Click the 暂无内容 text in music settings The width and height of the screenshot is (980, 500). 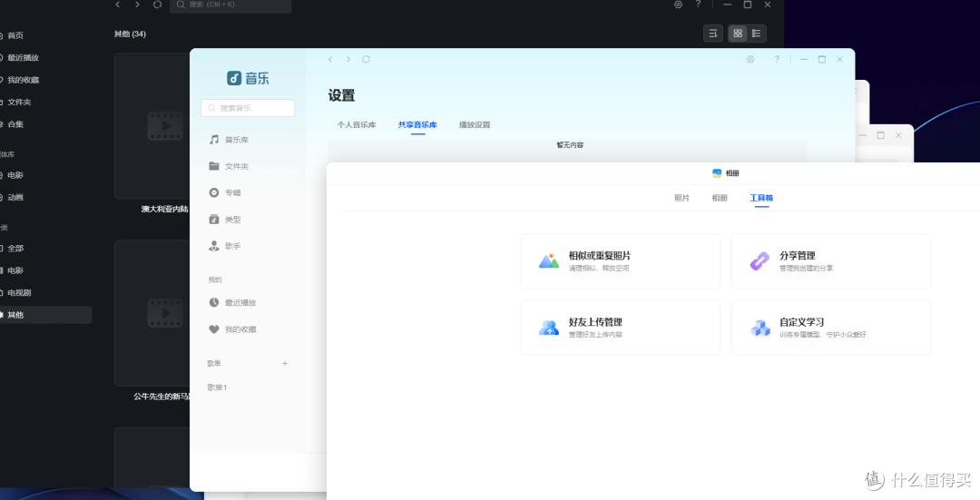(x=570, y=145)
